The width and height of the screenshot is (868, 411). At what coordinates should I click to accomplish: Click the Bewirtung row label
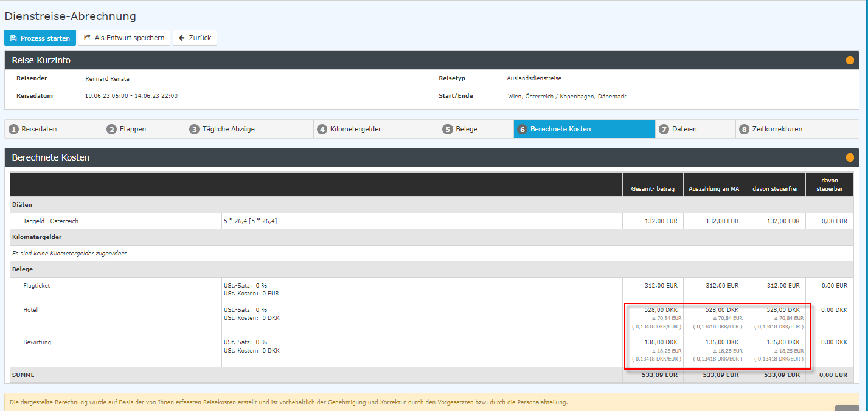(37, 342)
